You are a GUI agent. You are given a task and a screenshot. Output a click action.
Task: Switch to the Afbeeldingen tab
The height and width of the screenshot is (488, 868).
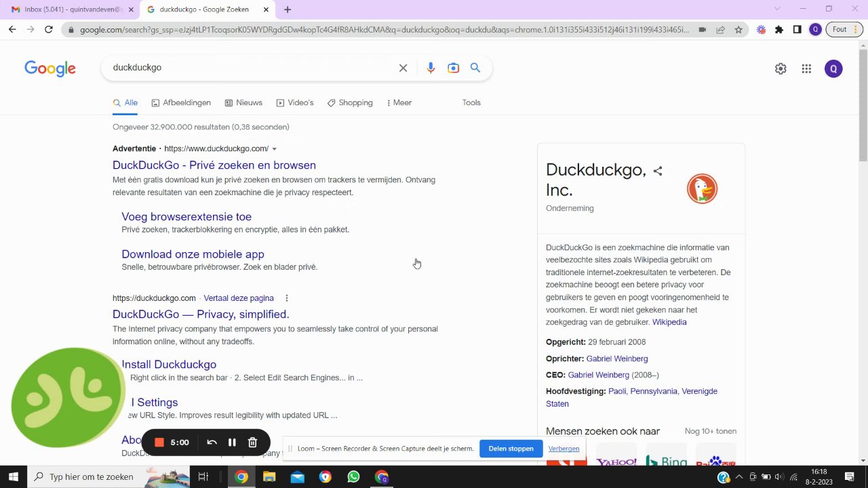point(181,103)
